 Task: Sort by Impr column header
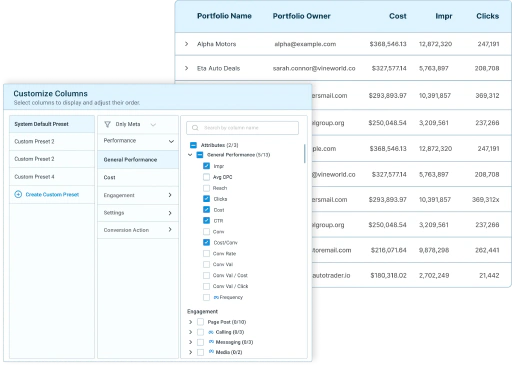(444, 16)
